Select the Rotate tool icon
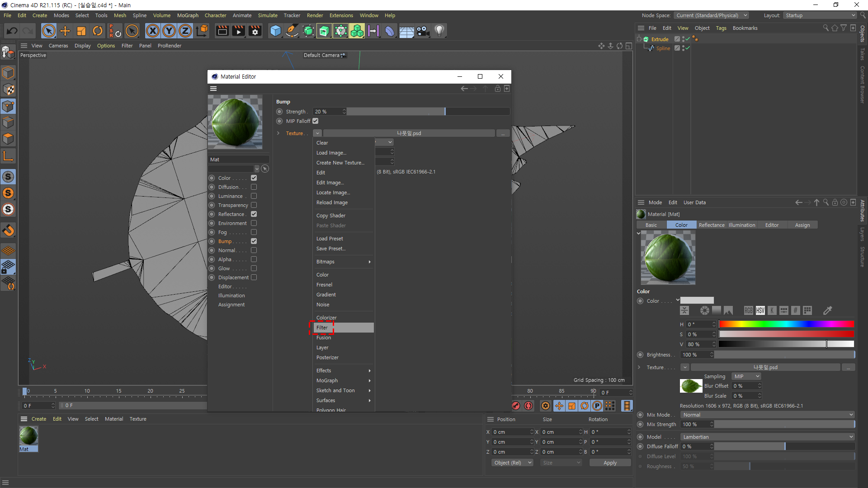 (x=98, y=31)
